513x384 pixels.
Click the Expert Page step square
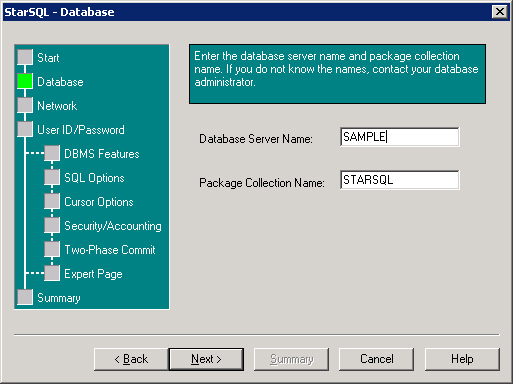coord(52,273)
